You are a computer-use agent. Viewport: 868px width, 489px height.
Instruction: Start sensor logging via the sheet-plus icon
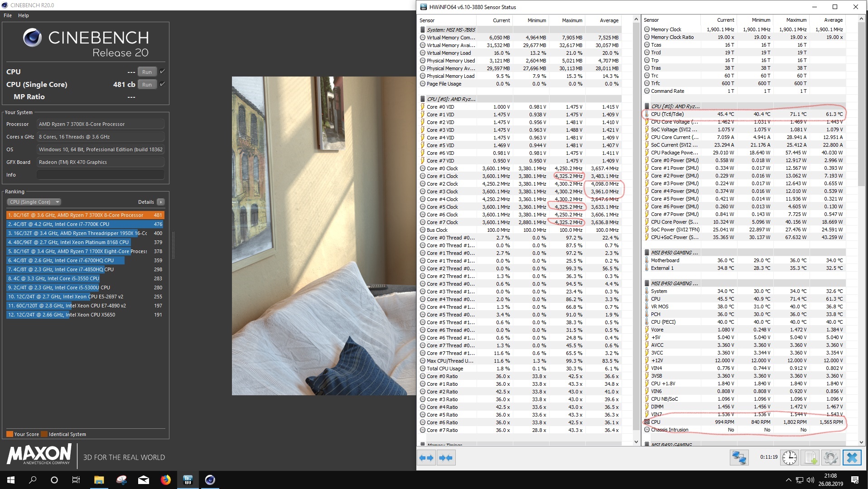click(x=810, y=458)
